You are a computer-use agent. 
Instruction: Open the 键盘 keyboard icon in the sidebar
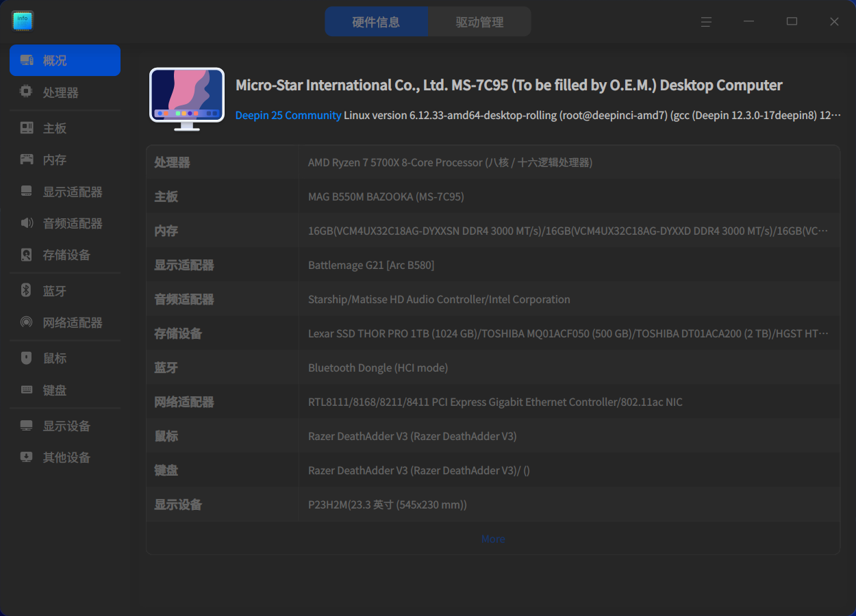pos(27,389)
